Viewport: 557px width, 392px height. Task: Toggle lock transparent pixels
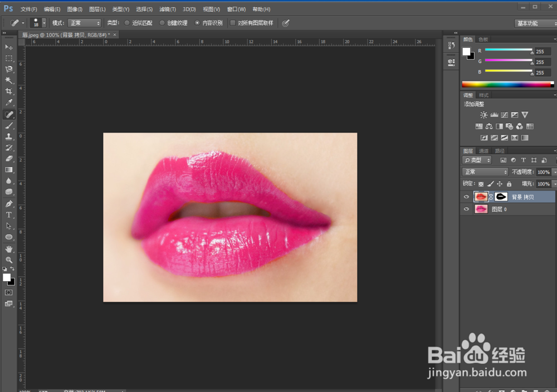481,184
